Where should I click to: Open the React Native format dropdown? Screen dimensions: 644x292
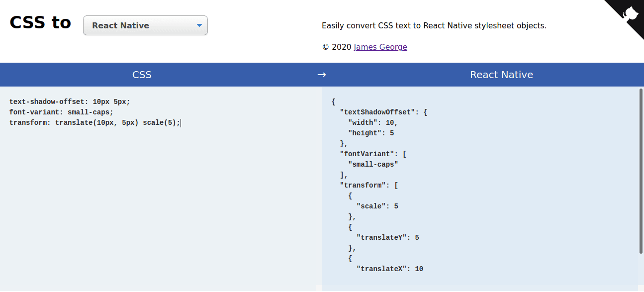click(x=145, y=25)
